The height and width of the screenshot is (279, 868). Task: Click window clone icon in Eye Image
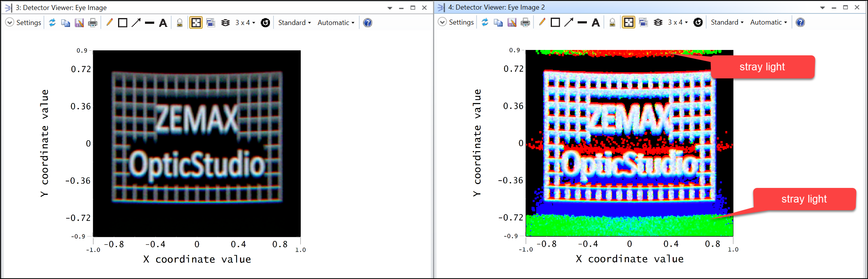(x=211, y=23)
